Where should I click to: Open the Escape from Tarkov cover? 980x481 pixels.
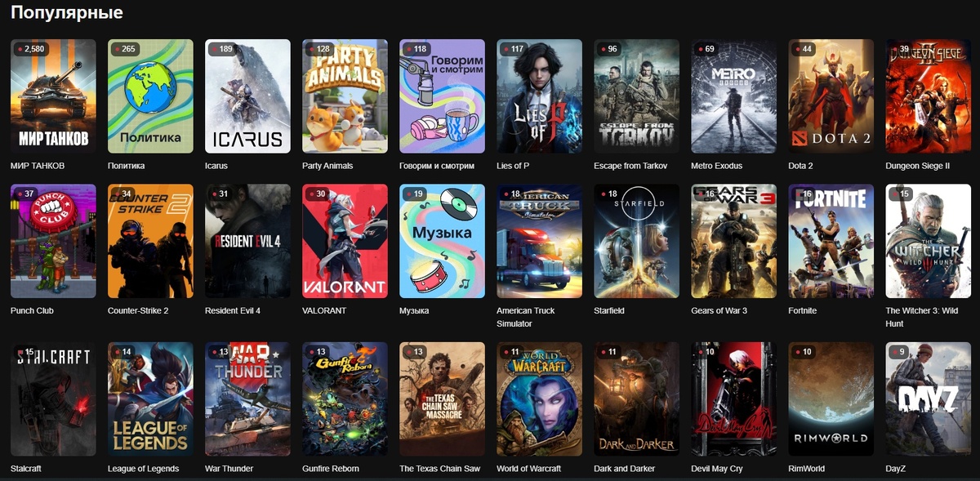pos(636,96)
